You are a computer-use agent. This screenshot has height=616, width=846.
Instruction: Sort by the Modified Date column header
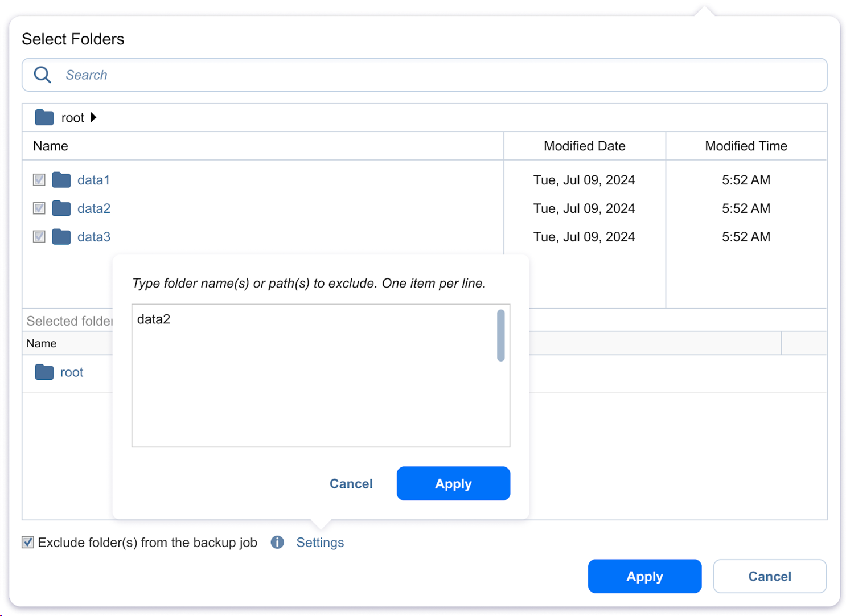pos(584,146)
